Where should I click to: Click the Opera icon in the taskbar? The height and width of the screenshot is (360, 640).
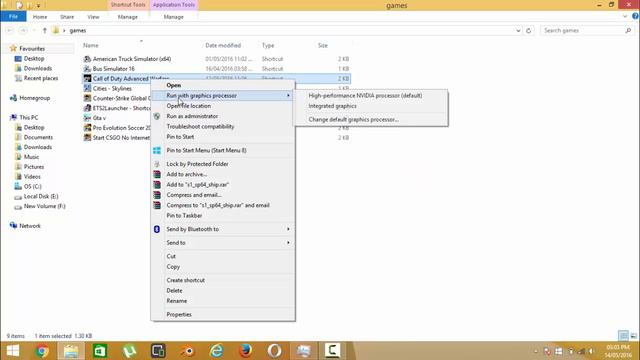click(274, 351)
